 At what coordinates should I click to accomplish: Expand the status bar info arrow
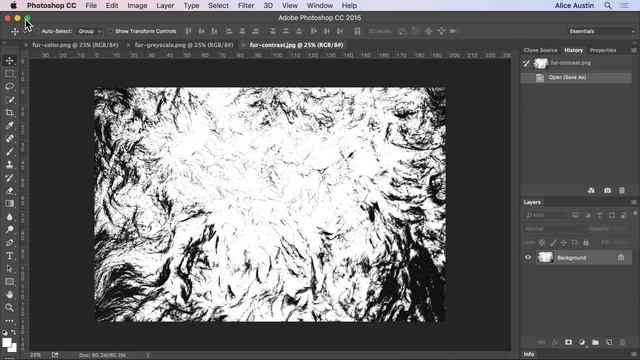148,355
